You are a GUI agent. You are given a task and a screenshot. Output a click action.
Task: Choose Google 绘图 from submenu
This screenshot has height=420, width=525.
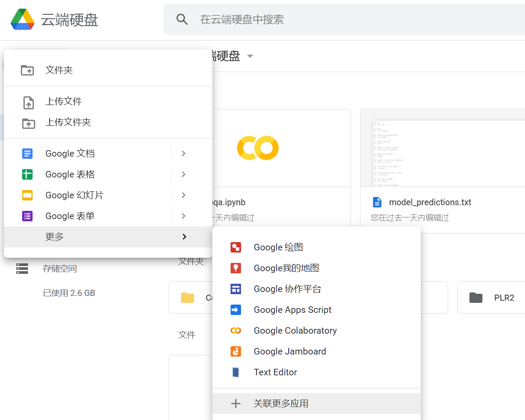tap(317, 247)
